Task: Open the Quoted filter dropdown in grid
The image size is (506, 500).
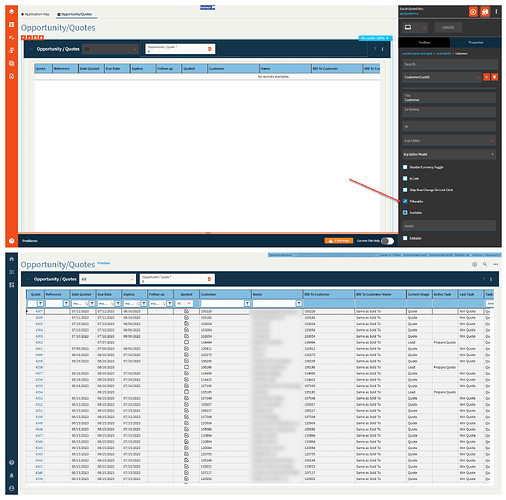Action: coord(184,303)
